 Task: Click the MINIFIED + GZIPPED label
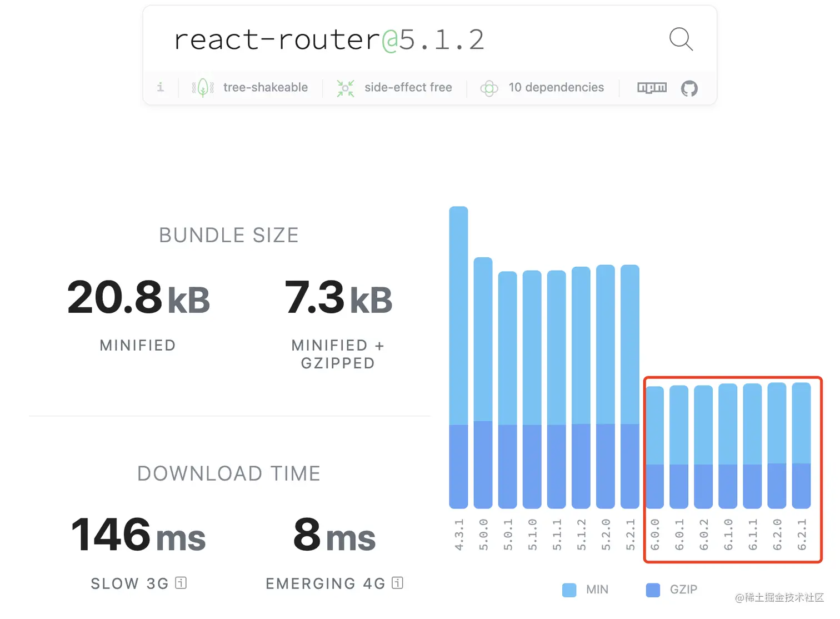pos(338,354)
